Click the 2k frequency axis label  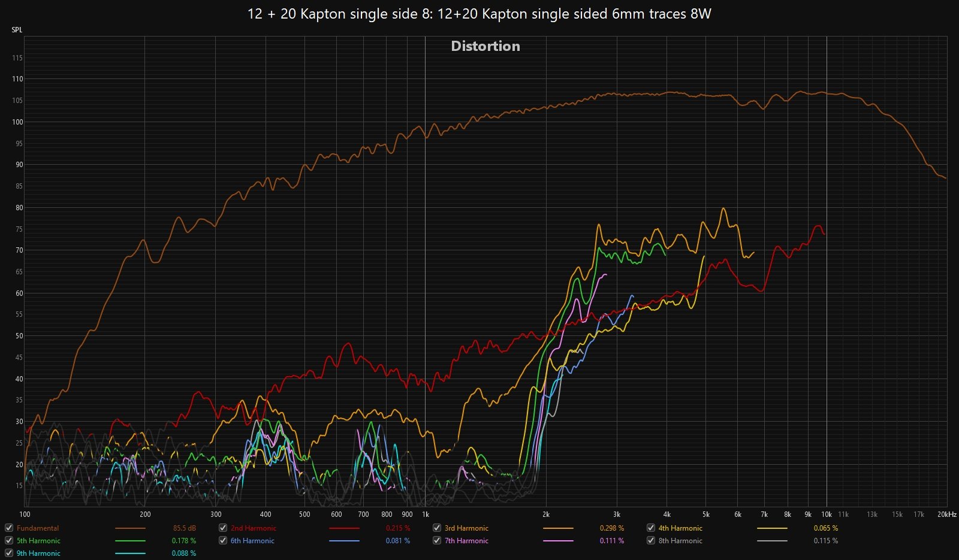[x=546, y=514]
